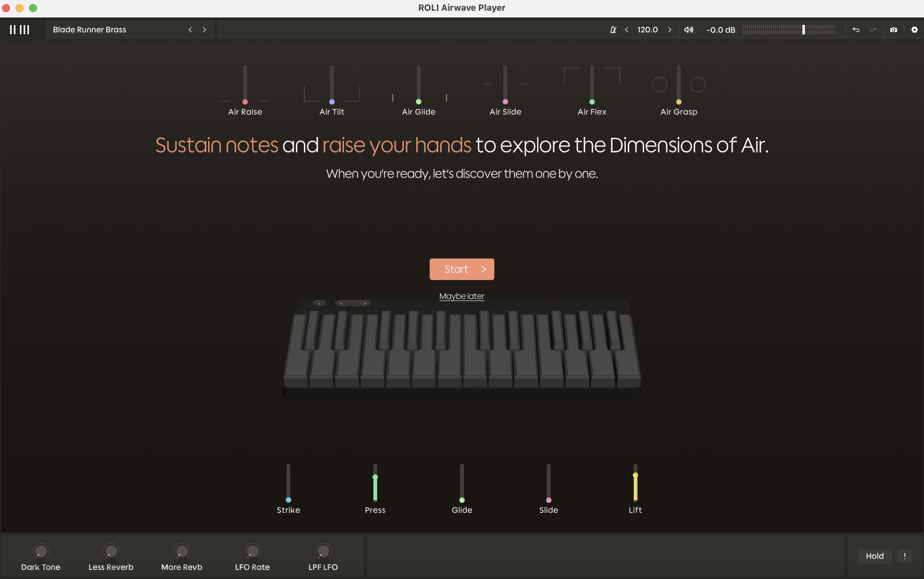Toggle the Dark Tone knob
The width and height of the screenshot is (924, 579).
click(40, 551)
